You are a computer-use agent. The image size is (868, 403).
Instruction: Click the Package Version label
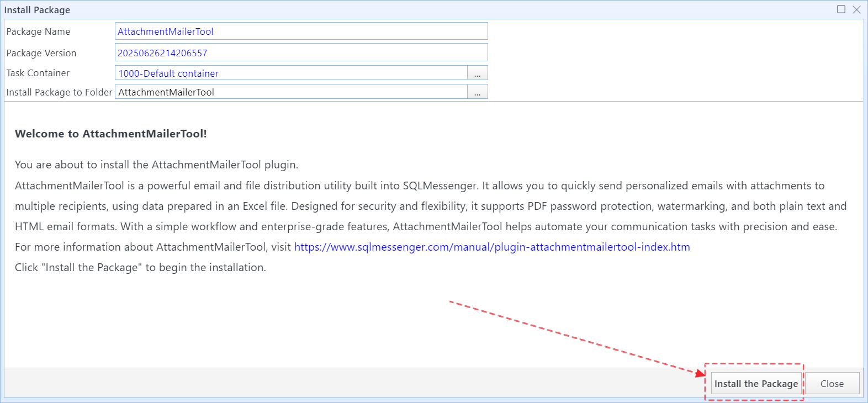41,53
